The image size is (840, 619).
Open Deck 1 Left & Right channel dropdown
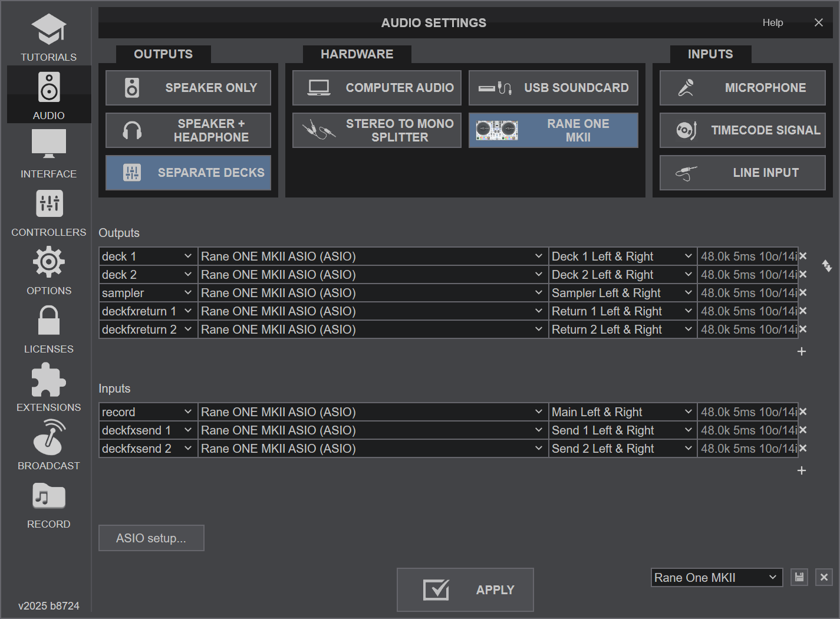622,256
